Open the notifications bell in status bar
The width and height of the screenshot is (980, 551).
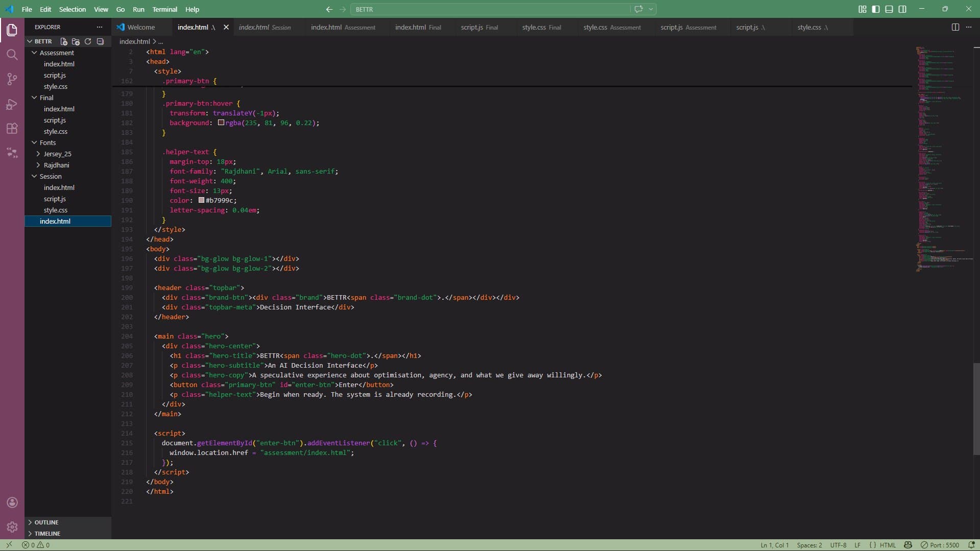[x=971, y=545]
